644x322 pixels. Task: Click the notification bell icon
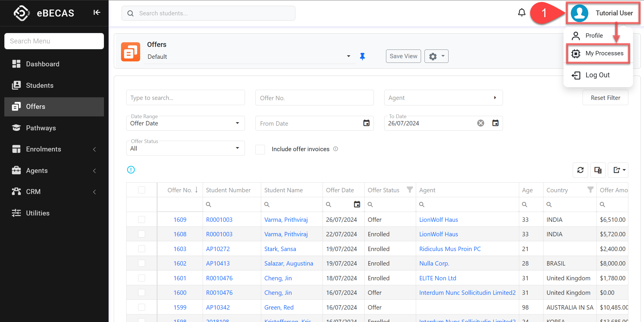(522, 13)
